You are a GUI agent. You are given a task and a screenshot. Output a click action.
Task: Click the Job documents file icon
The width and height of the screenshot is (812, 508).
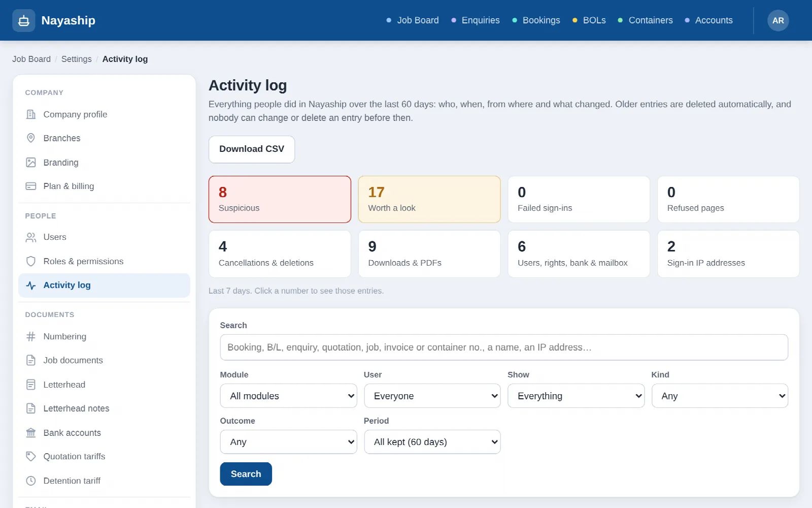coord(31,360)
